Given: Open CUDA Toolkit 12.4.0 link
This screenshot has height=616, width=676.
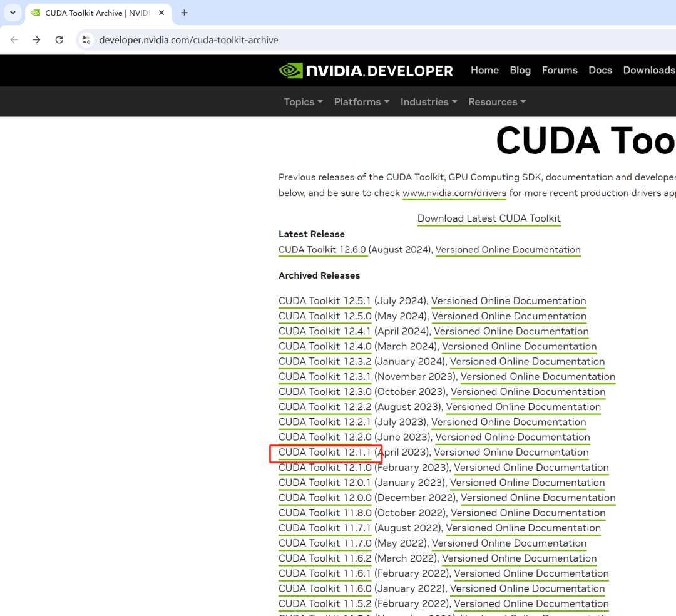Looking at the screenshot, I should (325, 347).
